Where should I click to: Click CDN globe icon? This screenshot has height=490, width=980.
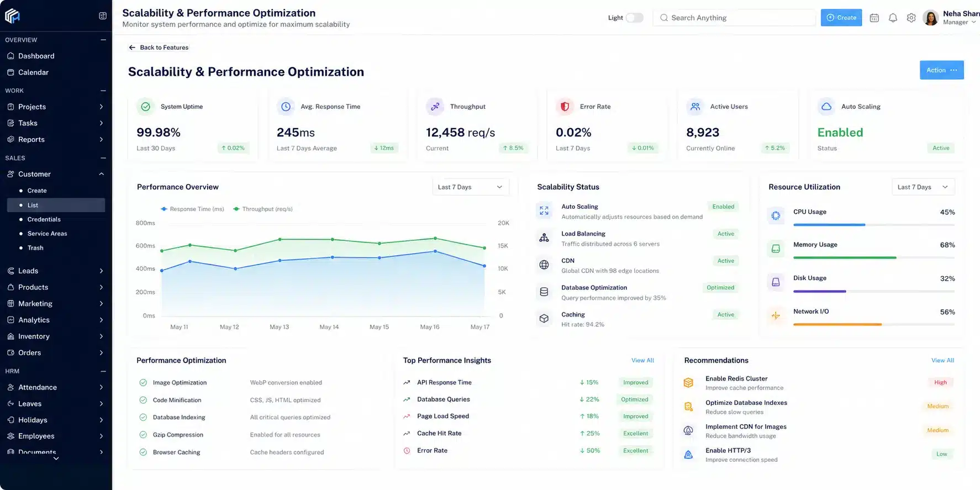click(544, 265)
